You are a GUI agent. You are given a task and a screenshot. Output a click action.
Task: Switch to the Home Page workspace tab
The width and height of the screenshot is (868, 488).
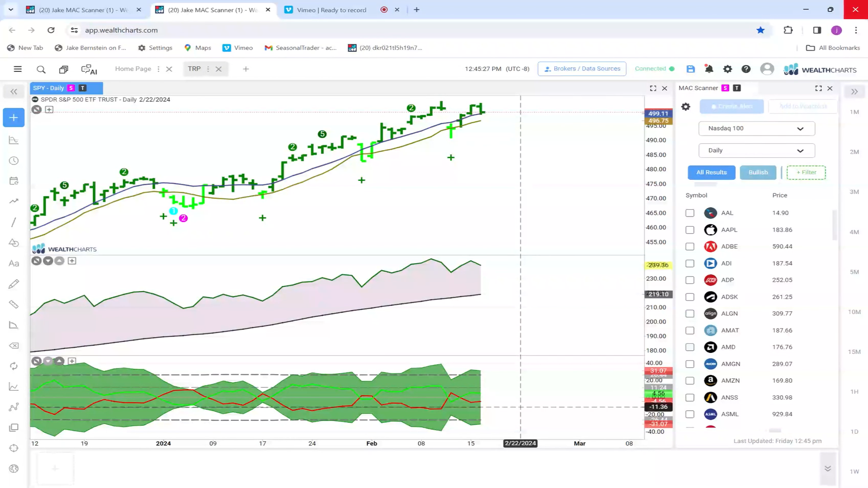[x=133, y=69]
